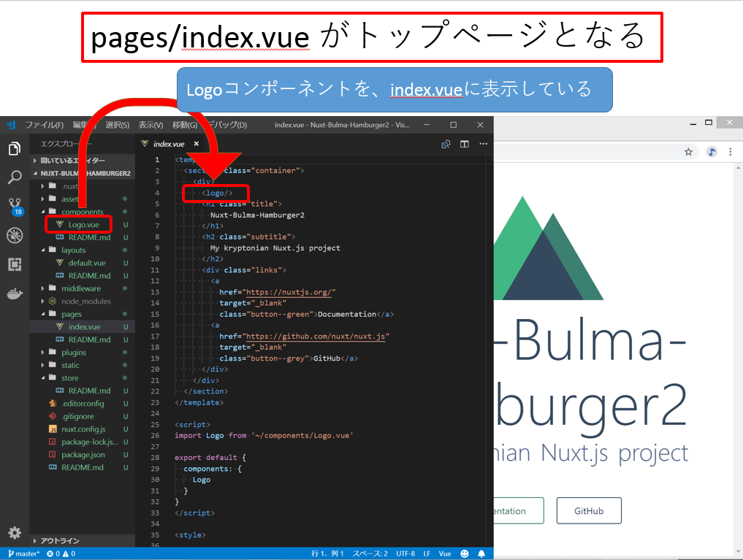Open the Search view in activity bar
Viewport: 743px width, 560px height.
tap(15, 177)
